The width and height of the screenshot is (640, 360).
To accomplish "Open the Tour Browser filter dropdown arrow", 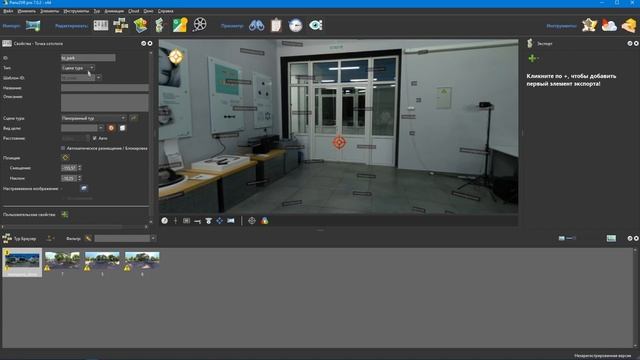I will click(153, 238).
